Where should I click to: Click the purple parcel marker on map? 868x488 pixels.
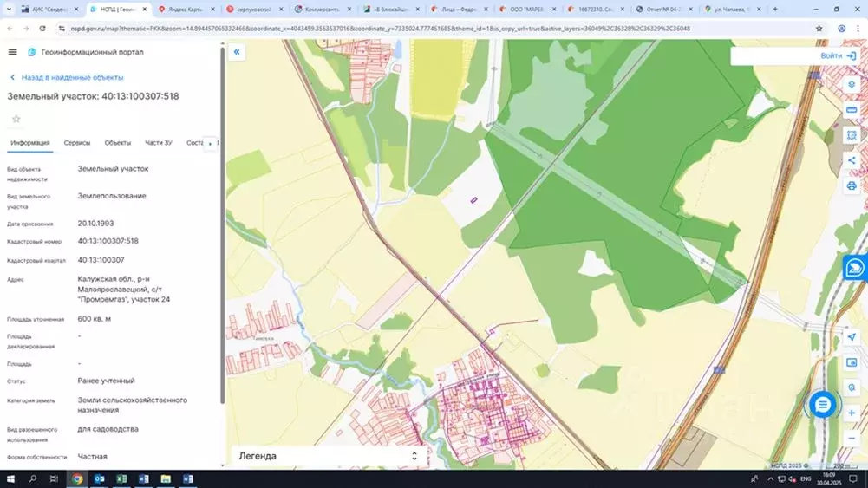click(473, 200)
